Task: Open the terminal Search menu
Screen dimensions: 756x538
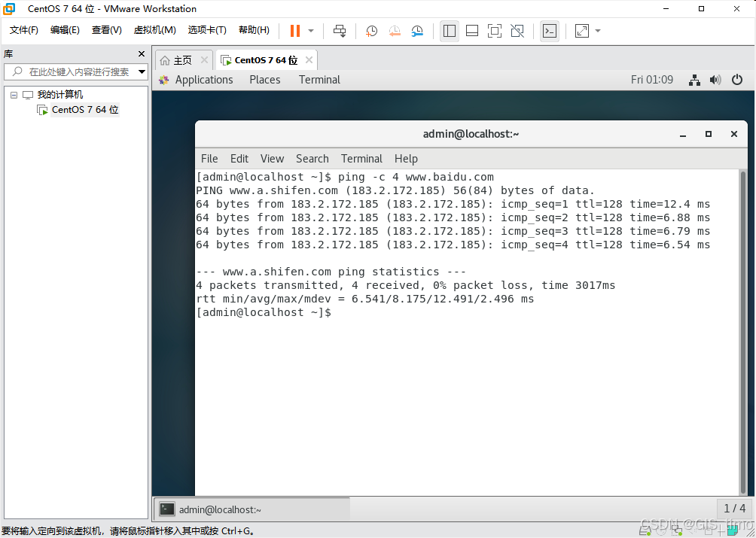Action: (x=312, y=159)
